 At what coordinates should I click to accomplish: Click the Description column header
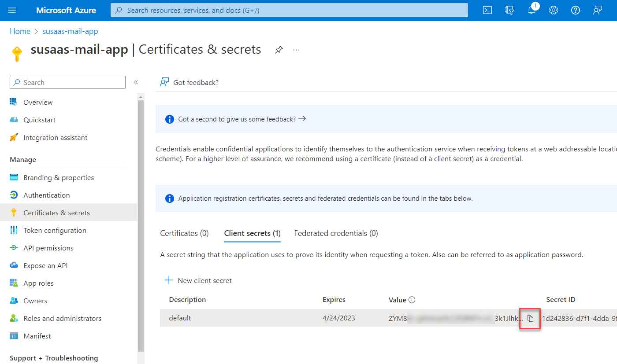[x=187, y=300]
